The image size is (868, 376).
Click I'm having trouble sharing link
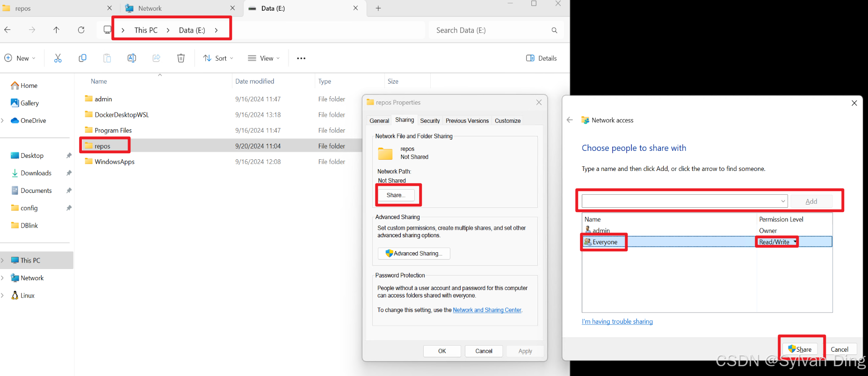pos(617,321)
